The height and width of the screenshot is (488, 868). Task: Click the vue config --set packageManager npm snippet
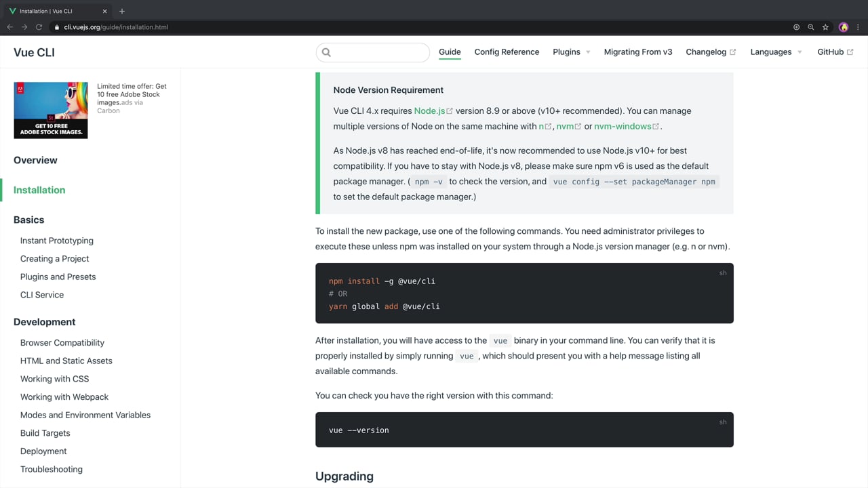[x=634, y=182]
